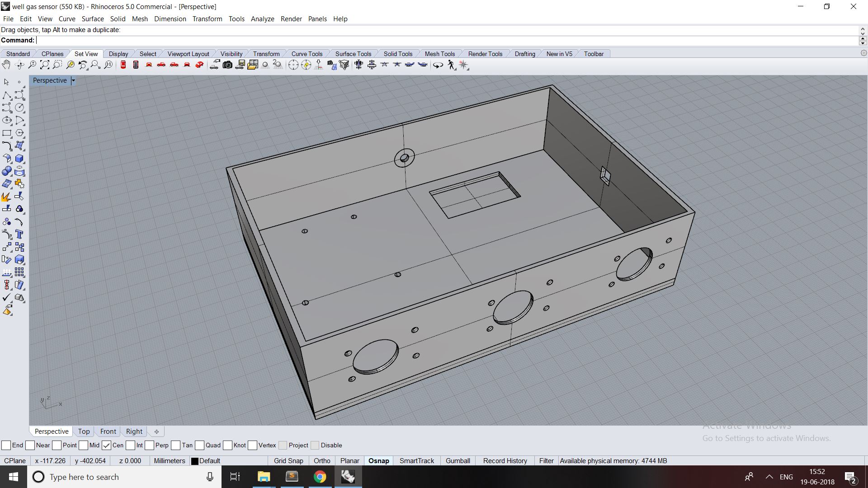Open the Solid menu

(x=118, y=19)
